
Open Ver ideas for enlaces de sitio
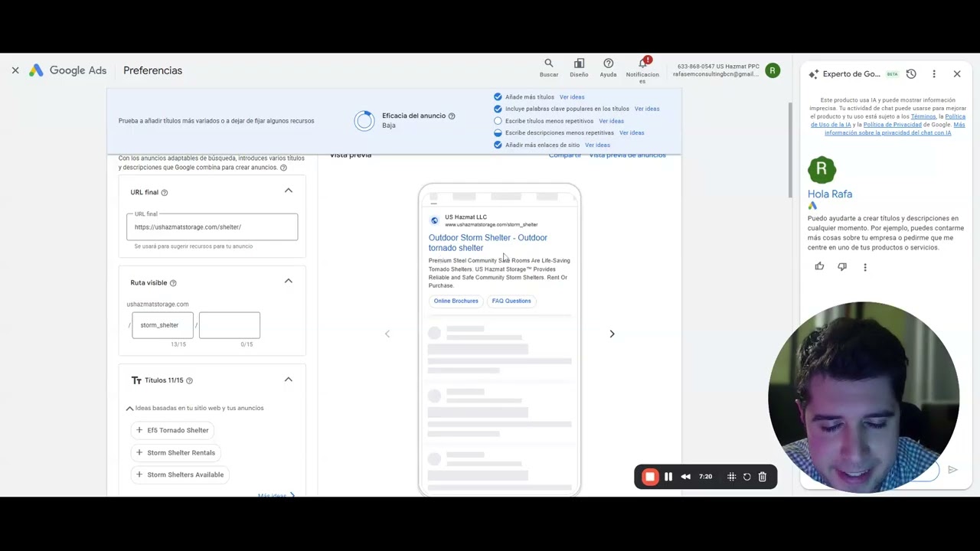[597, 145]
